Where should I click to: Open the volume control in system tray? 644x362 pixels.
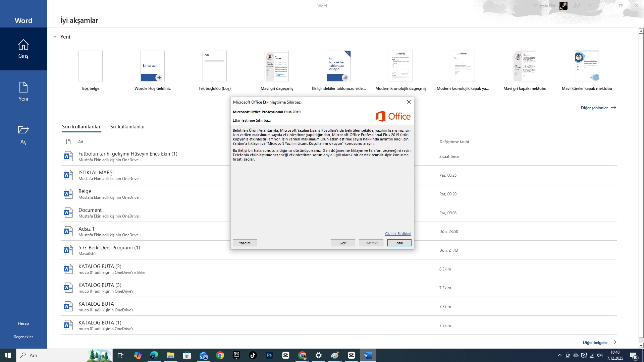(600, 355)
